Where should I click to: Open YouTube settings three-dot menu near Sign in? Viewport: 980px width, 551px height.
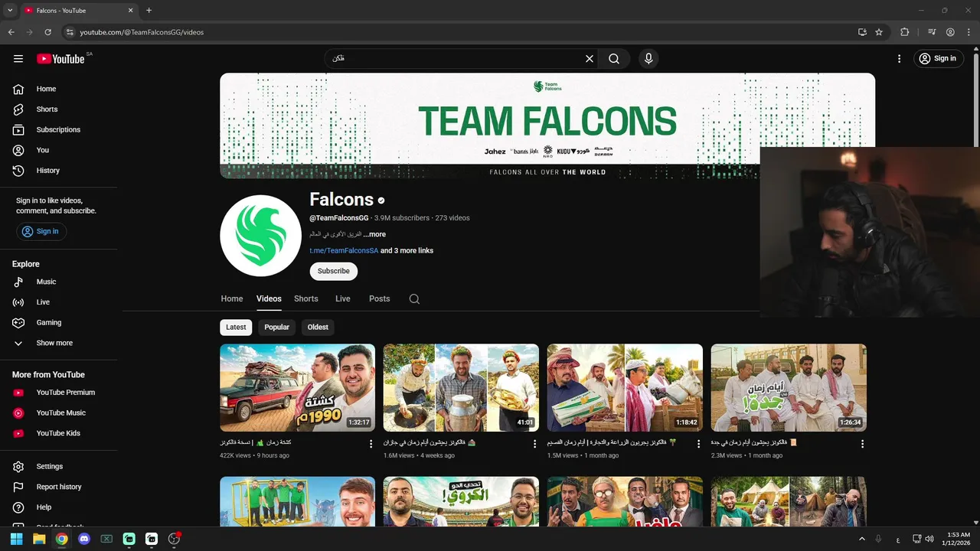tap(900, 59)
